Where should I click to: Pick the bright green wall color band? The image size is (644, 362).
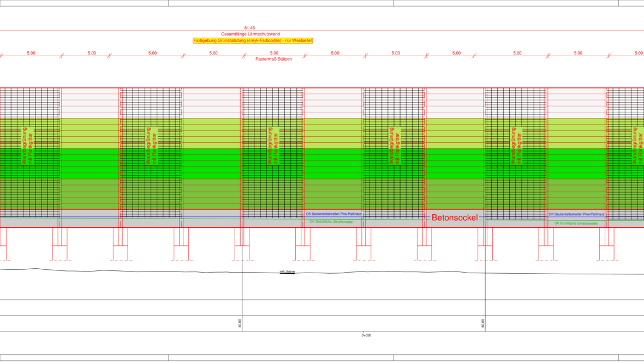pos(333,164)
